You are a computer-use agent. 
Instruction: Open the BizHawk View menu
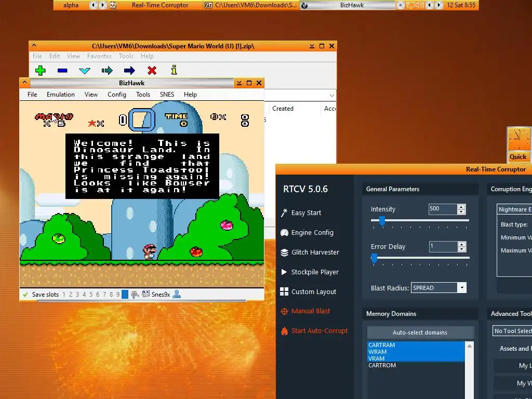pos(91,95)
